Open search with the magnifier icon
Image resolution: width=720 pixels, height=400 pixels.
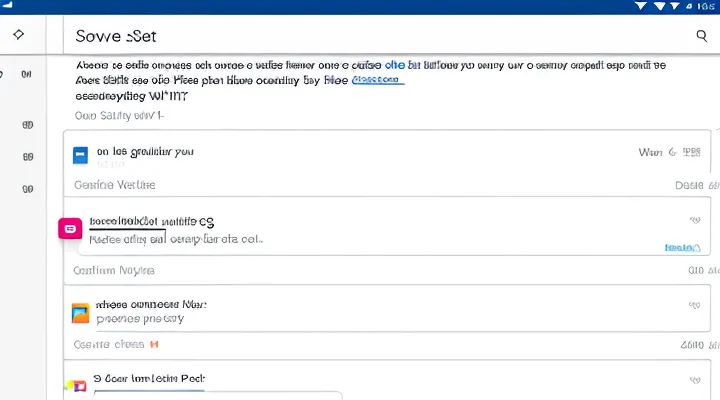701,36
